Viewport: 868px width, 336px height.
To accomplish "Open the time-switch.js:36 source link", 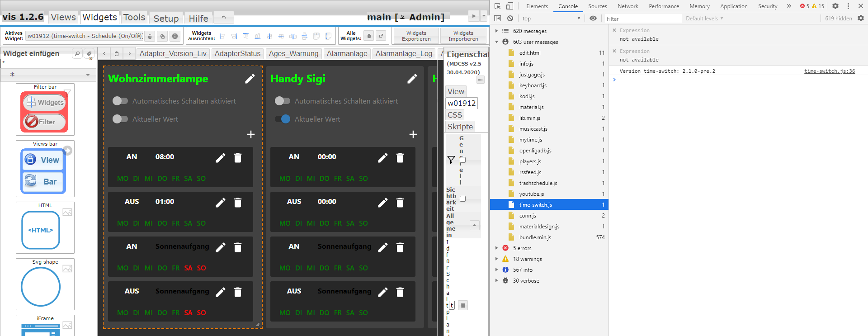I will (830, 71).
